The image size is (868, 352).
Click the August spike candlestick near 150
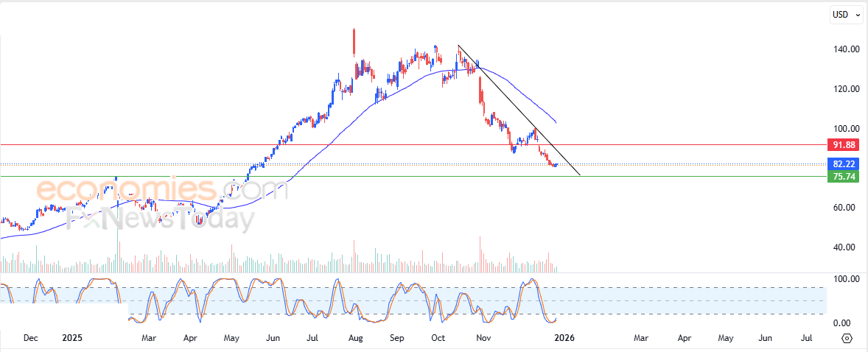pyautogui.click(x=354, y=41)
